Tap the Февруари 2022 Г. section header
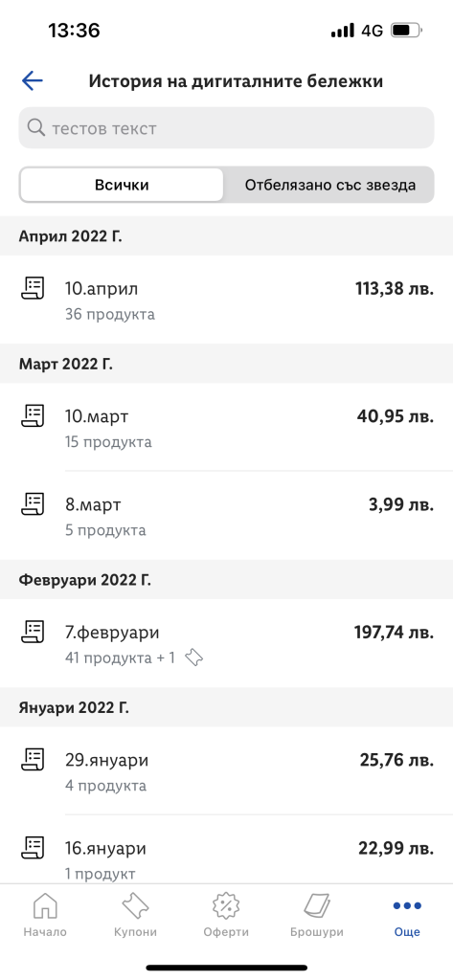Image resolution: width=453 pixels, height=980 pixels. [x=226, y=580]
